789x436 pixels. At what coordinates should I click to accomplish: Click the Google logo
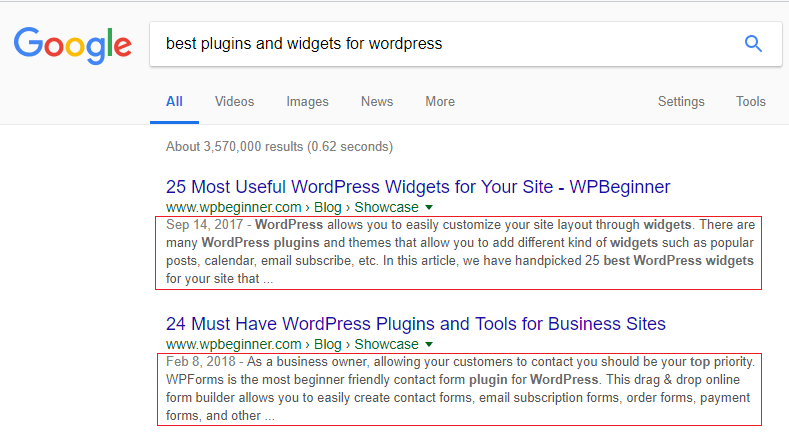pyautogui.click(x=73, y=45)
